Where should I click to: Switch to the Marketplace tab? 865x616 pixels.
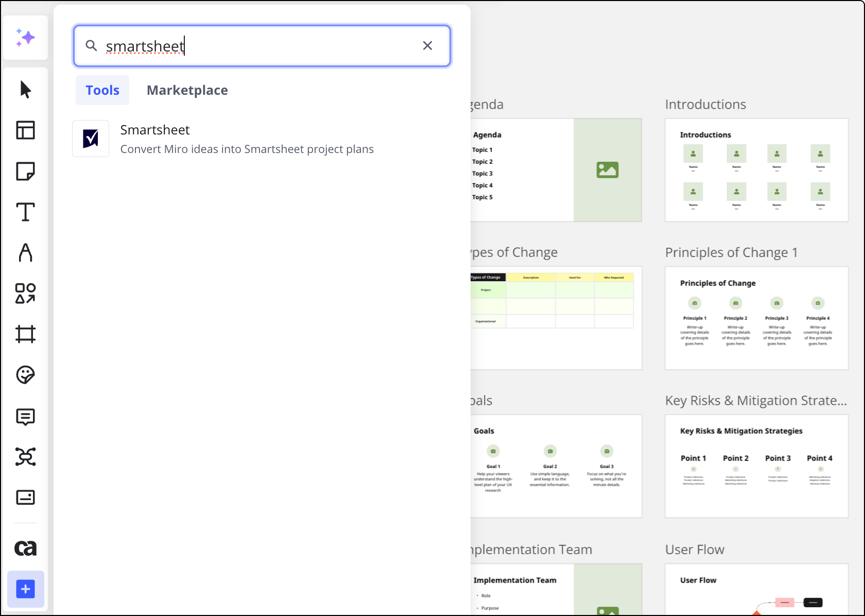(187, 90)
